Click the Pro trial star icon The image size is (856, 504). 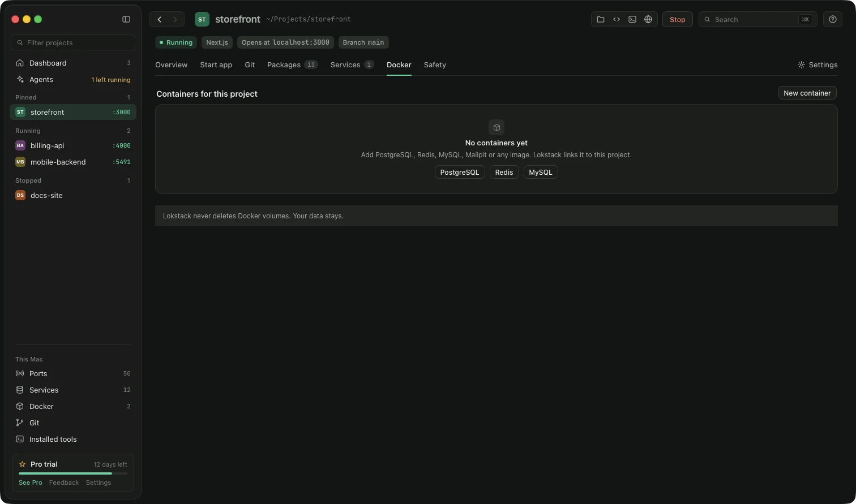click(x=23, y=464)
